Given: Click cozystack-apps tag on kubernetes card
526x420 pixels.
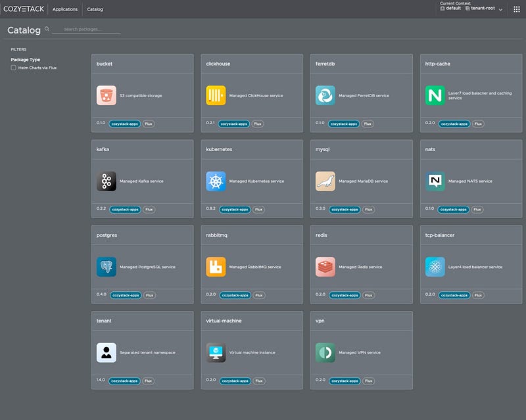Looking at the screenshot, I should (x=235, y=210).
